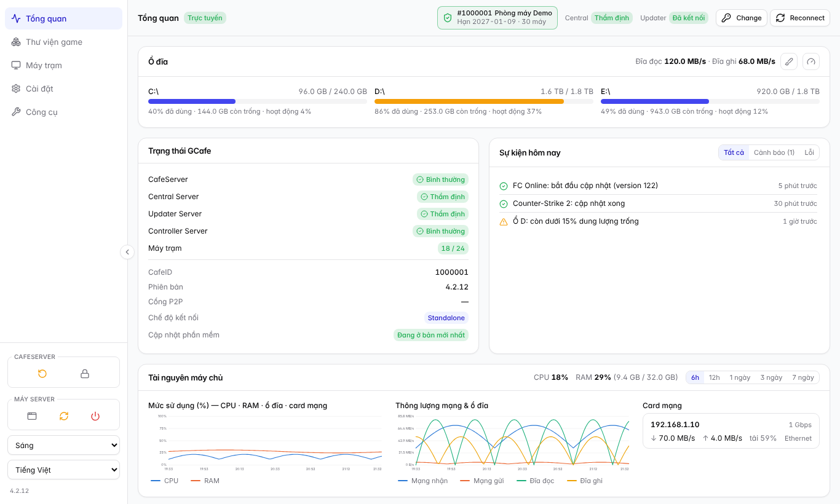The width and height of the screenshot is (840, 504).
Task: Select the 12h time range
Action: click(x=714, y=377)
